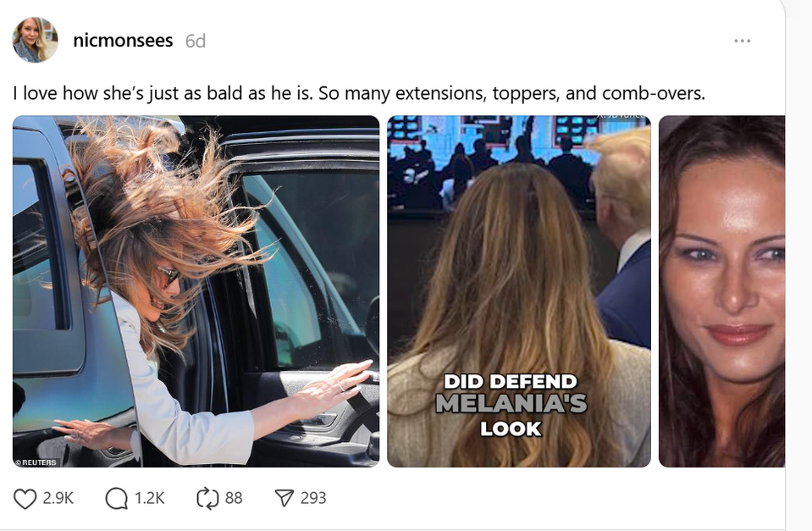
Task: Click the DID DEFEND caption overlay text
Action: pos(510,382)
